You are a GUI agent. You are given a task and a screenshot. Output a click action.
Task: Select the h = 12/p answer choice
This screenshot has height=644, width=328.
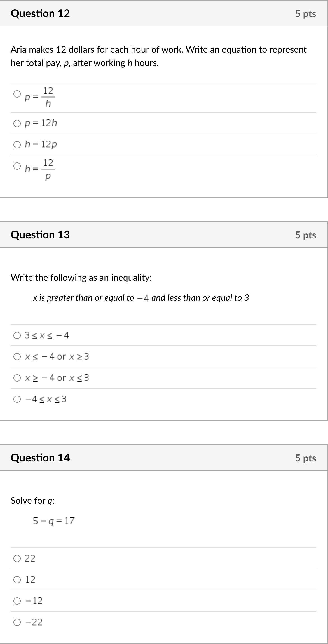click(17, 166)
